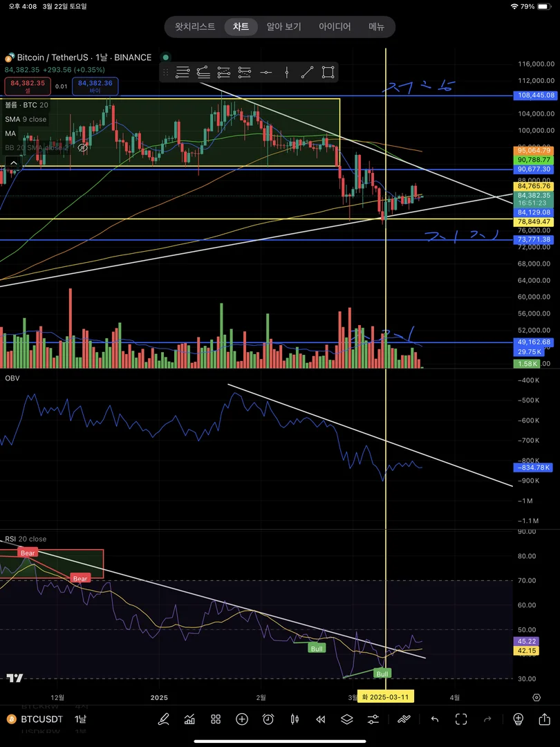Select the long position drawing tool
The width and height of the screenshot is (560, 747).
224,73
